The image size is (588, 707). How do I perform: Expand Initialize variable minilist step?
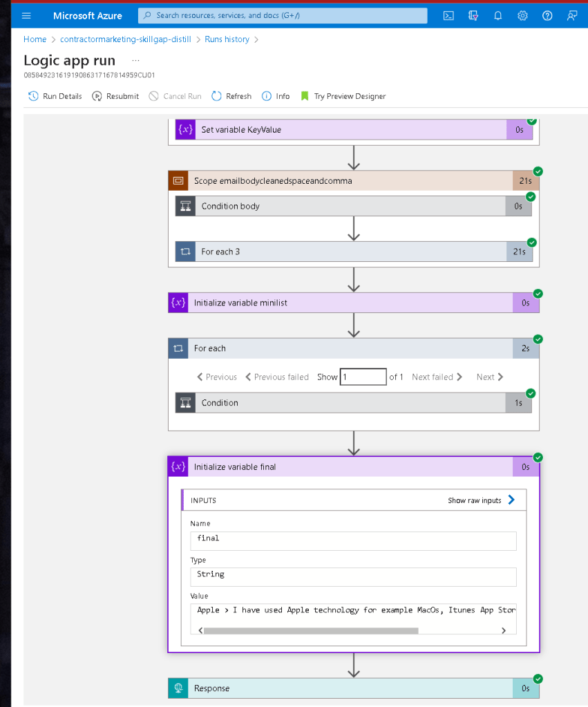point(354,303)
